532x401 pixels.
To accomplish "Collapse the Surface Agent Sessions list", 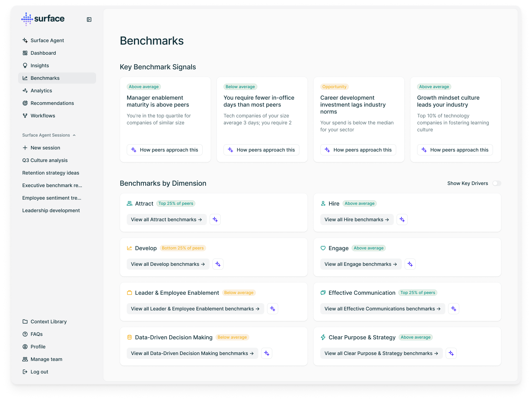I will click(x=74, y=135).
